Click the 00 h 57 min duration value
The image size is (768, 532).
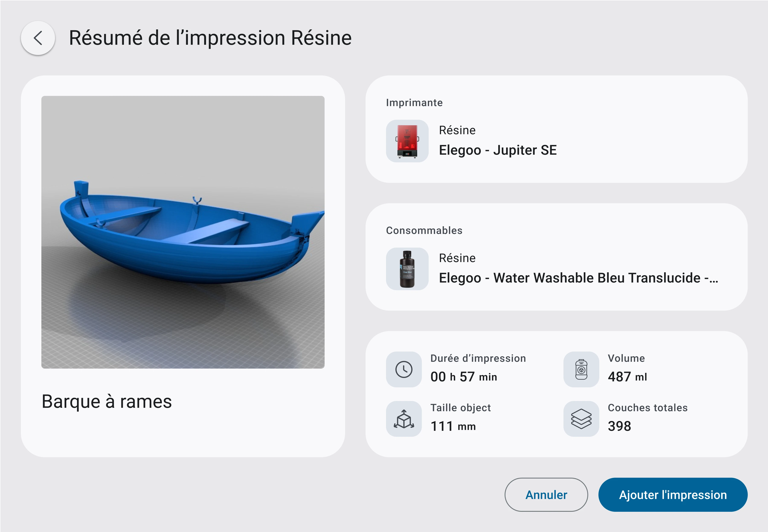[463, 377]
